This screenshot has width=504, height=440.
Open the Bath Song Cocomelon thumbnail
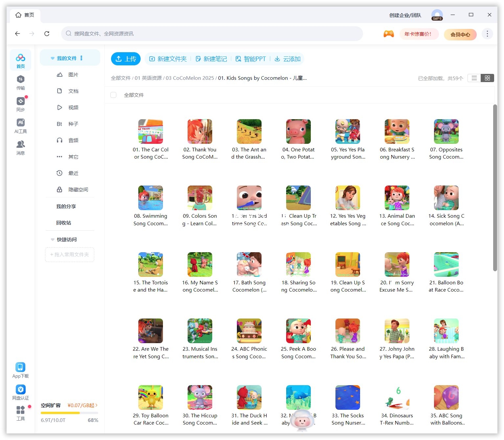pos(249,264)
